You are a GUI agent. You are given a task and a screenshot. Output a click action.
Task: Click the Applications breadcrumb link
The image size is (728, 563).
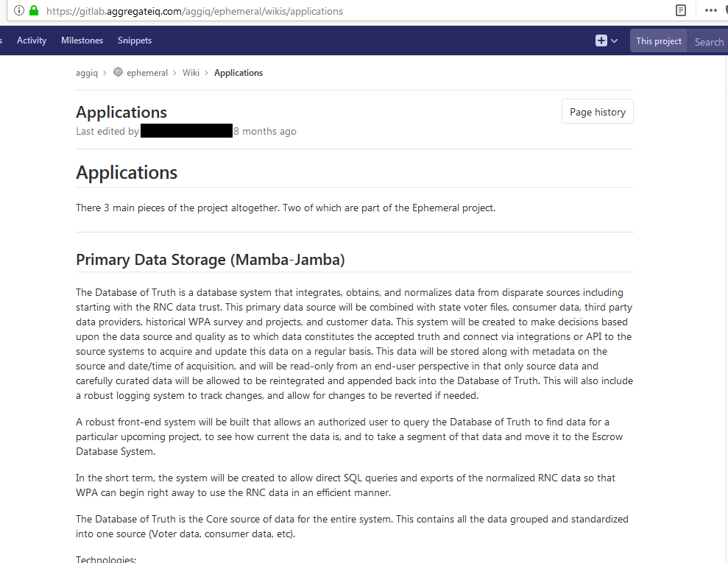238,73
